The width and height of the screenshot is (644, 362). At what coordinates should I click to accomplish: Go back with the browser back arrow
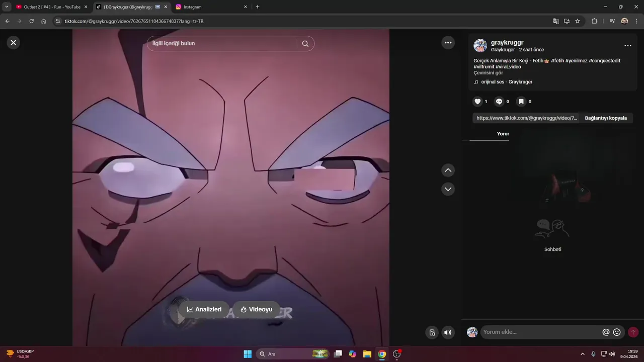point(7,21)
